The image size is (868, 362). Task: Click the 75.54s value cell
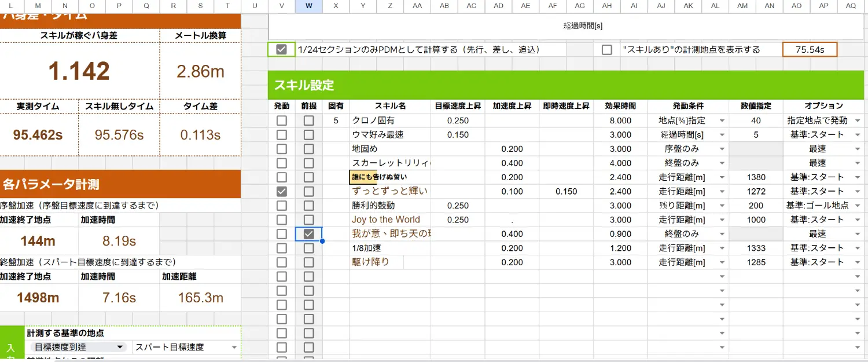810,50
